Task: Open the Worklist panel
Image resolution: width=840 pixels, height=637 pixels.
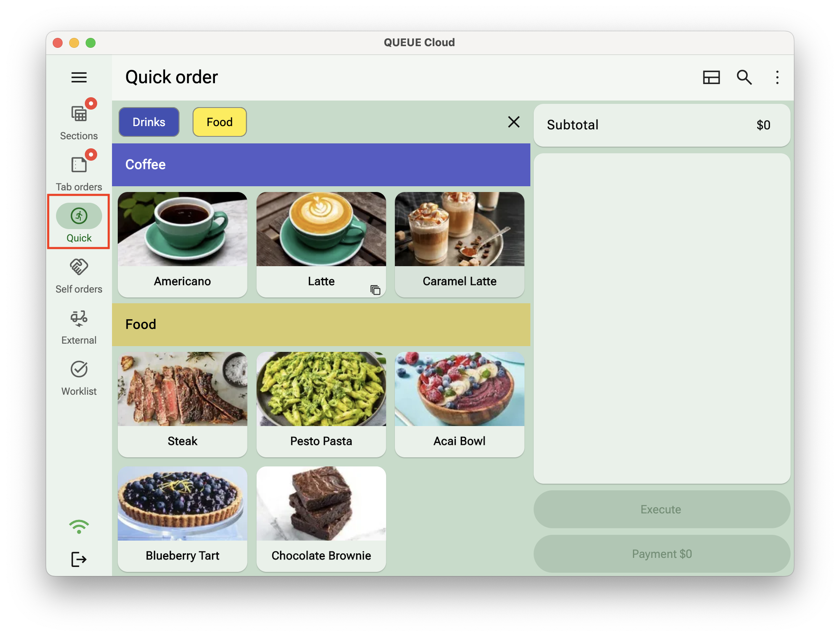Action: [78, 375]
